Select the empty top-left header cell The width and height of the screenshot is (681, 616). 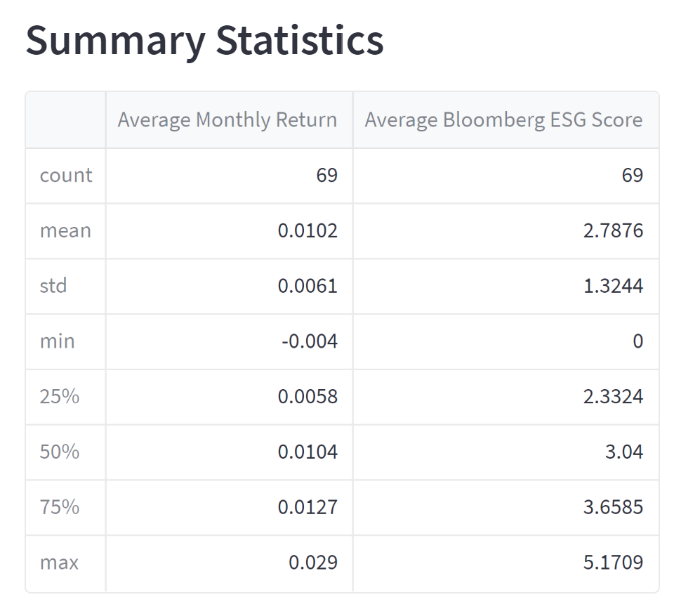[x=65, y=120]
